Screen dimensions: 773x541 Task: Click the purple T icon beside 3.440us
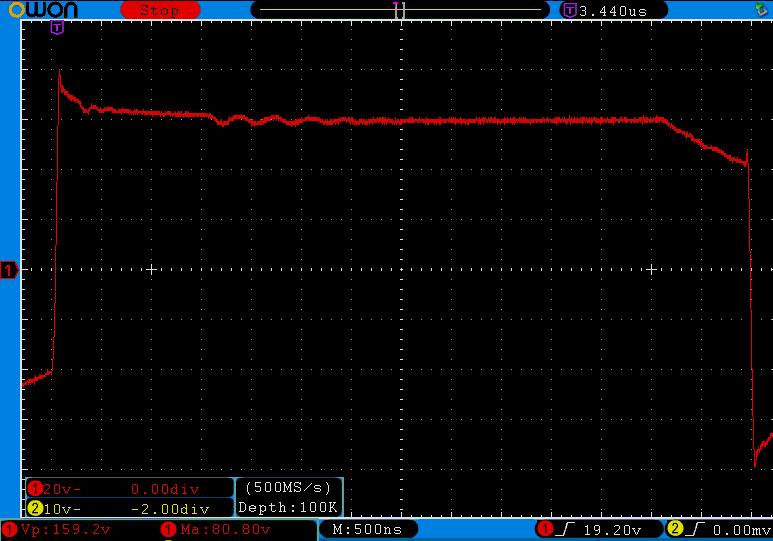[570, 10]
